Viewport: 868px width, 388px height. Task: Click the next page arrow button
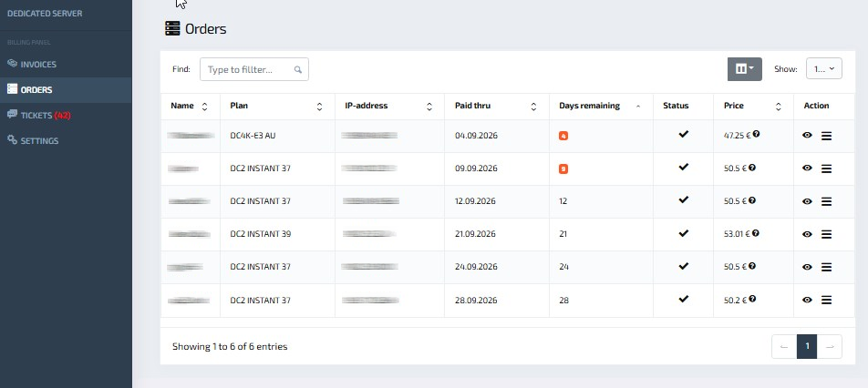tap(830, 346)
